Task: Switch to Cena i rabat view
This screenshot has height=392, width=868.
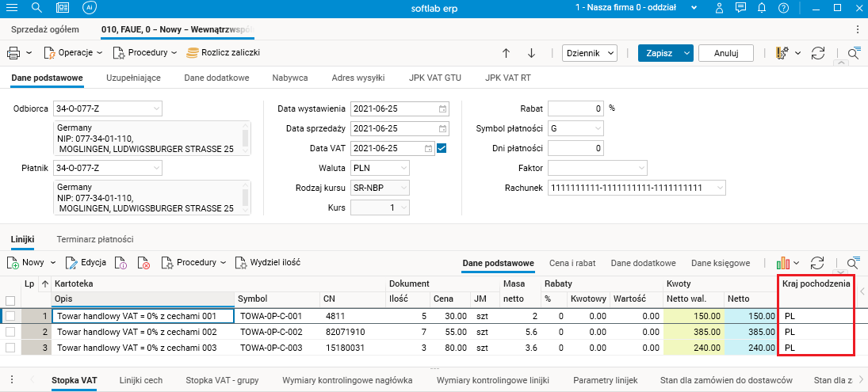Action: click(x=572, y=263)
